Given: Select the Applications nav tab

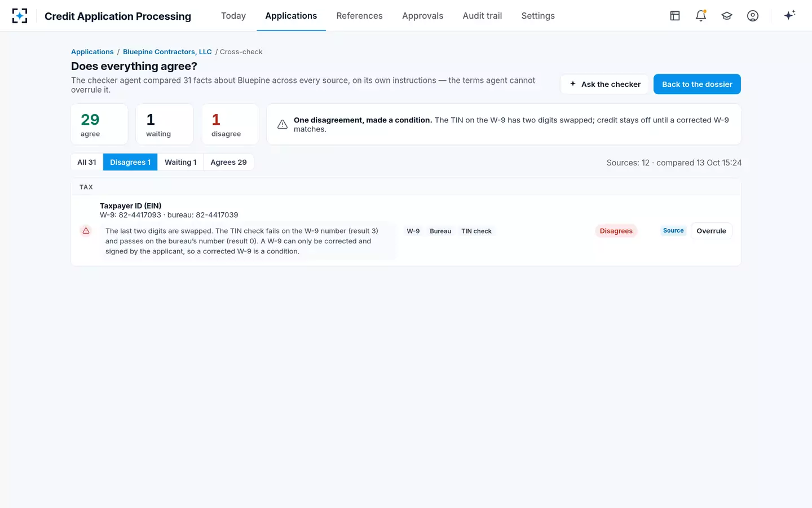Looking at the screenshot, I should [x=291, y=16].
